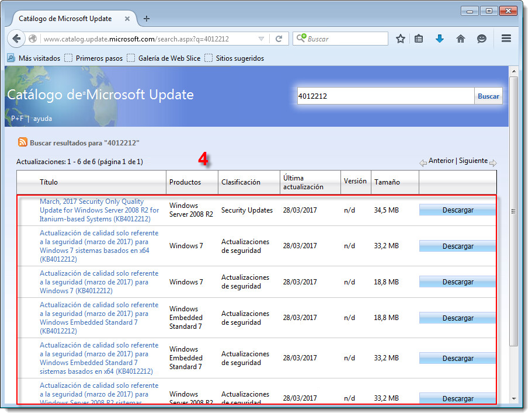Open the downloads arrow icon
The width and height of the screenshot is (532, 417).
(440, 39)
